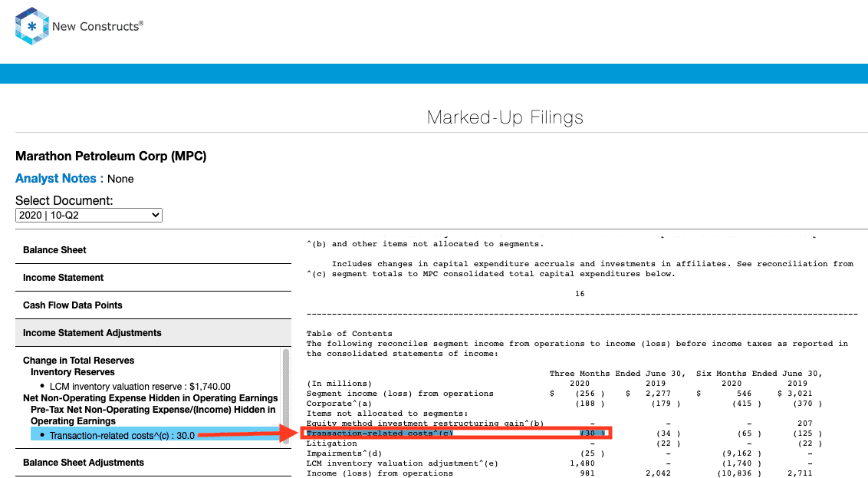Click the Marathon Petroleum Corp (MPC) heading

110,157
